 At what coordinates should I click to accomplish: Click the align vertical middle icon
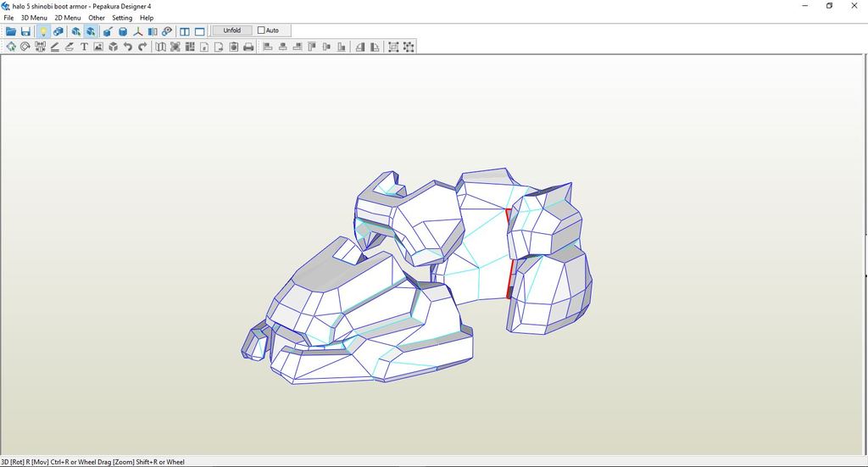click(326, 47)
